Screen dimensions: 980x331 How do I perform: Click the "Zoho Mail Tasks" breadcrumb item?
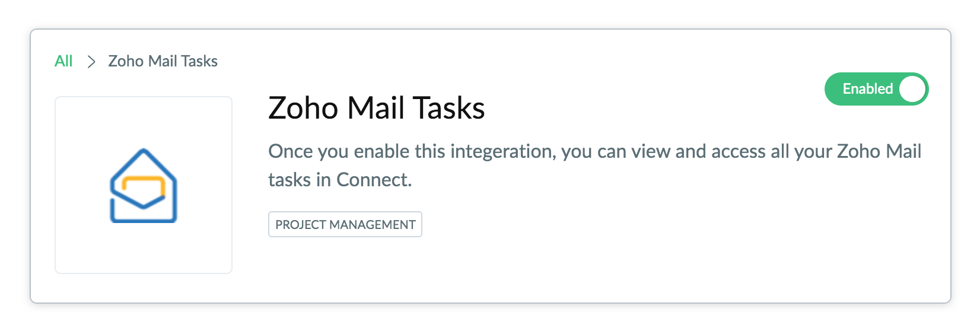[163, 61]
